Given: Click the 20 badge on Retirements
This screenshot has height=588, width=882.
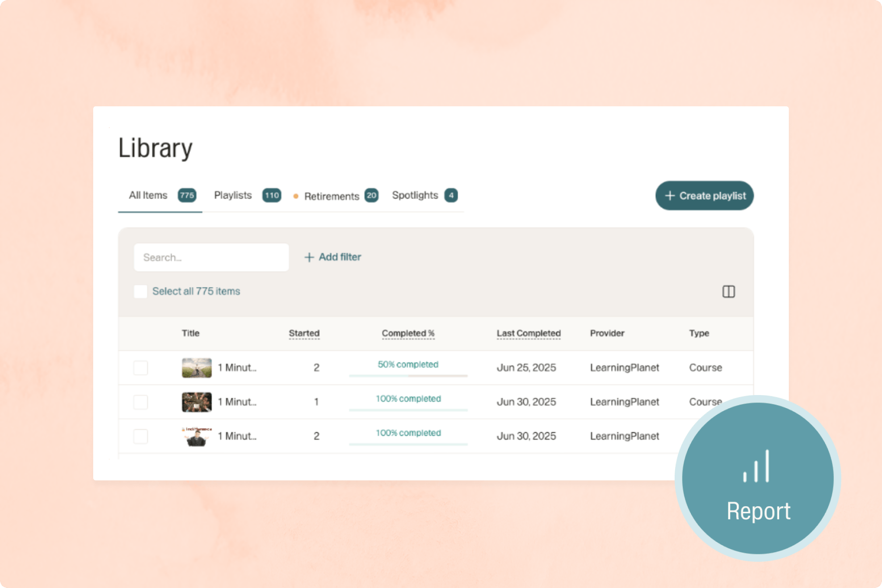Looking at the screenshot, I should (371, 195).
